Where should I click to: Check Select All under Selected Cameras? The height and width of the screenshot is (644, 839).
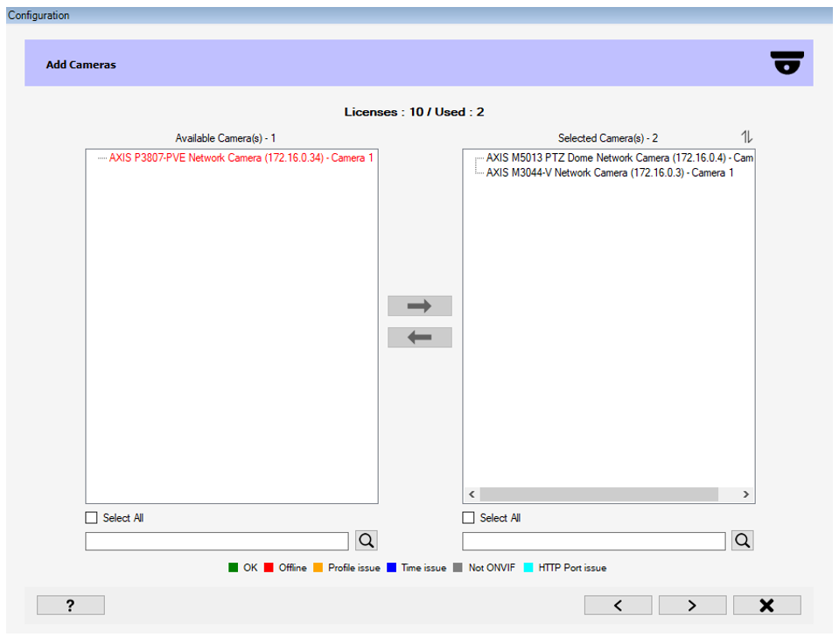coord(469,518)
